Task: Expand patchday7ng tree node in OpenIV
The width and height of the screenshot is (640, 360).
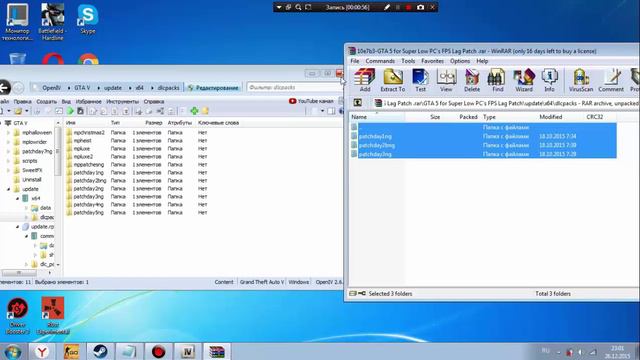Action: click(x=8, y=151)
